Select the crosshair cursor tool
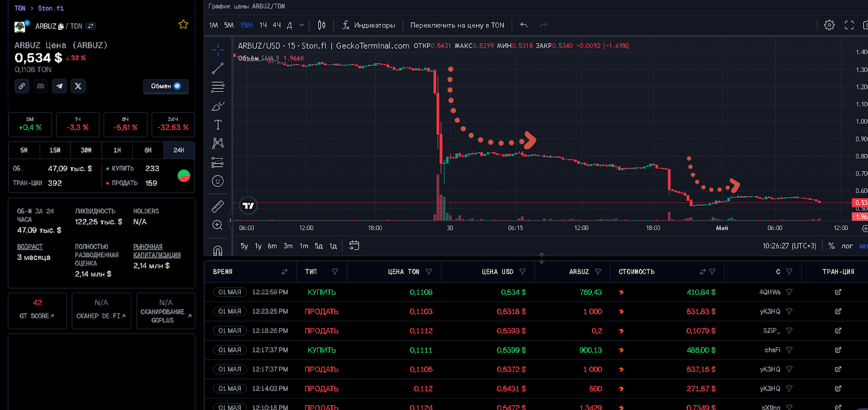 point(218,50)
